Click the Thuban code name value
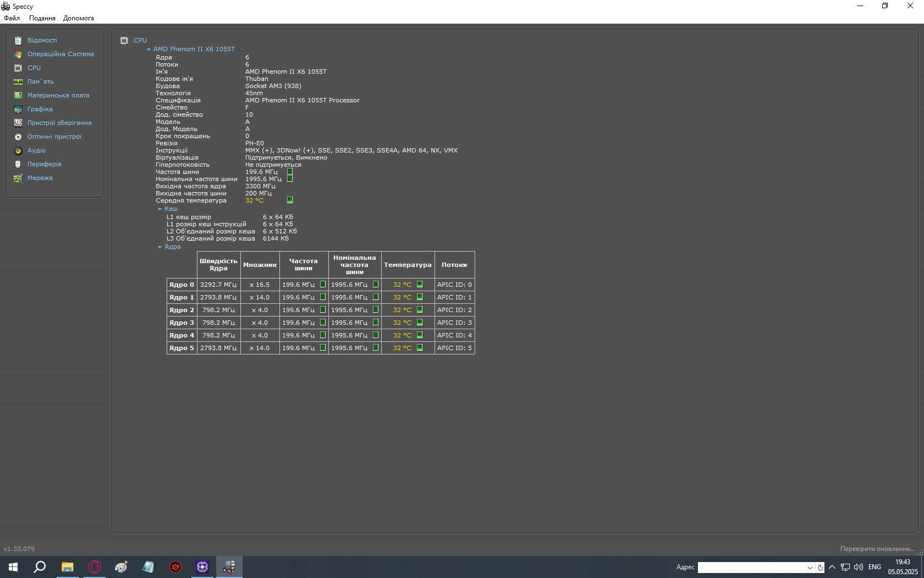Viewport: 924px width, 578px height. (x=257, y=79)
